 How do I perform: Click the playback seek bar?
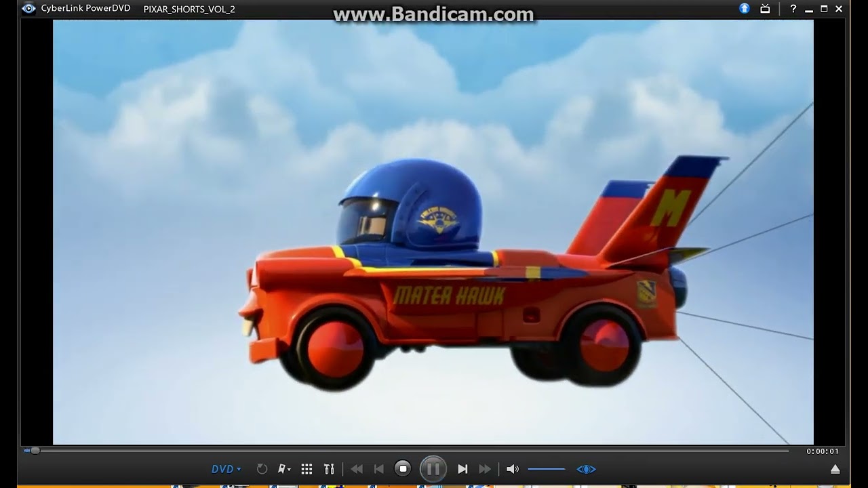(407, 451)
